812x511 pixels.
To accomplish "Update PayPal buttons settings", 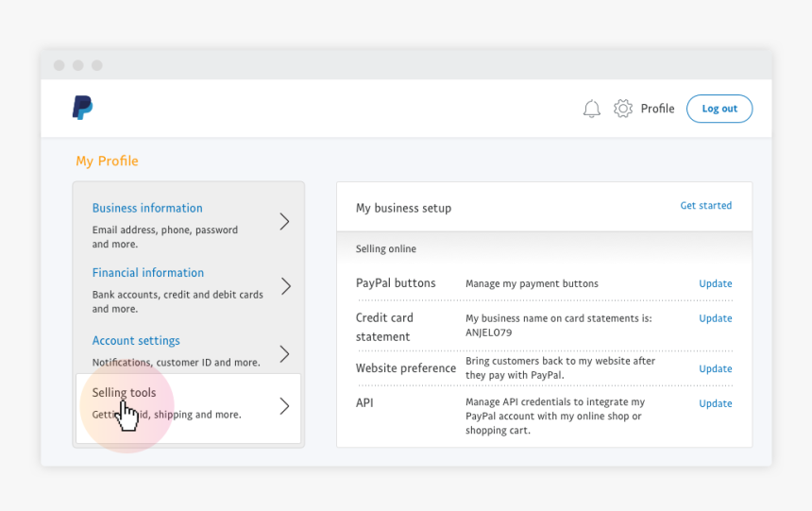I will pos(715,283).
